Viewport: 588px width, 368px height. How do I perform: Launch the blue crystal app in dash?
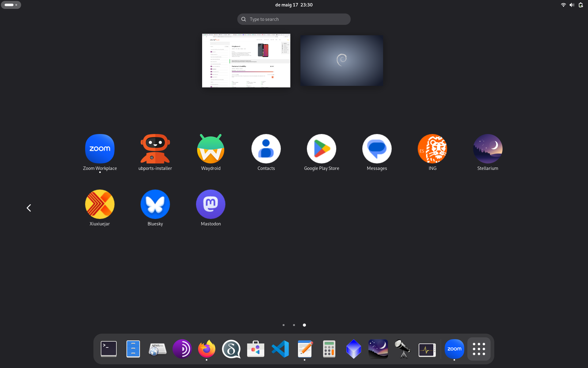[354, 349]
